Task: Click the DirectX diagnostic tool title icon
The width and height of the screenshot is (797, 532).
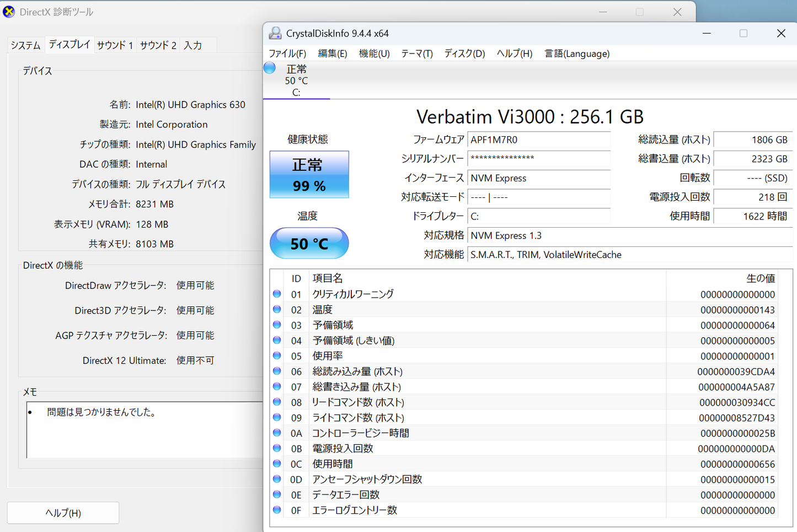Action: [x=9, y=12]
